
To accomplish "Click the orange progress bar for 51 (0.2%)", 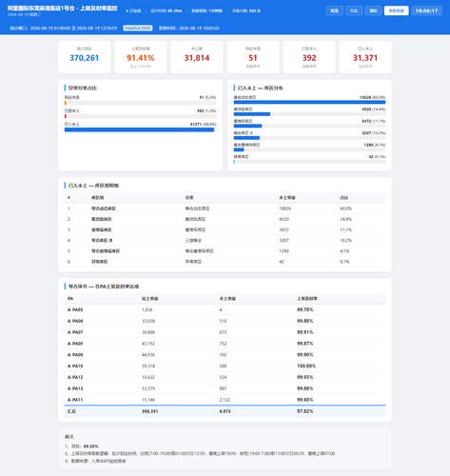I will coord(66,103).
